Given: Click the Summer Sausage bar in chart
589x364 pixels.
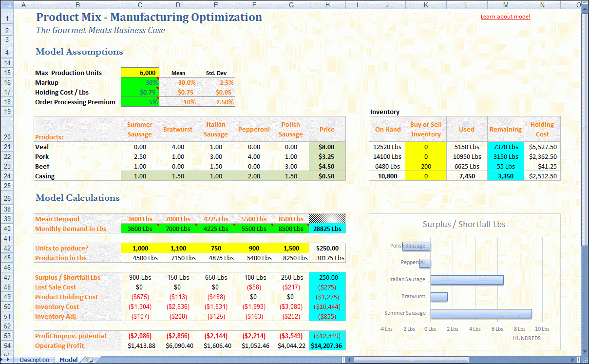Looking at the screenshot, I should pos(480,313).
